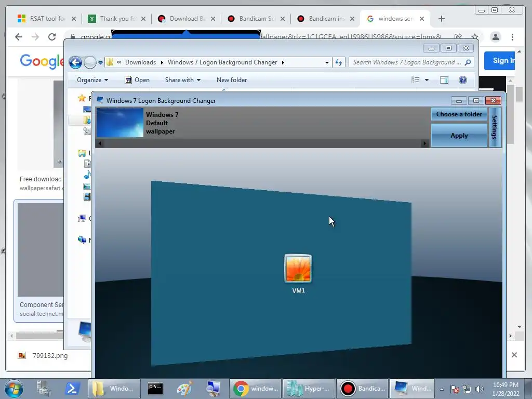532x399 pixels.
Task: Click Windows 7 Logon Background Changer path segment
Action: coord(222,62)
